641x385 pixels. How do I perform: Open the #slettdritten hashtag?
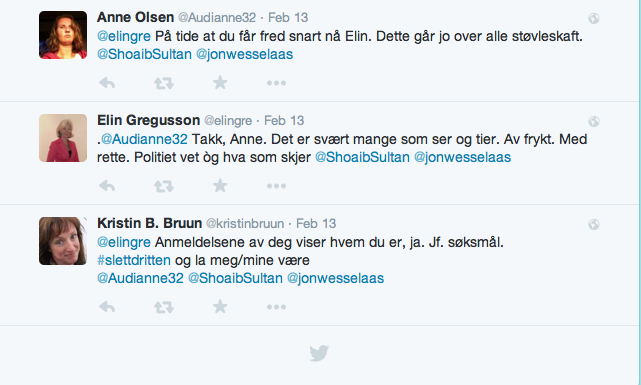[x=134, y=260]
